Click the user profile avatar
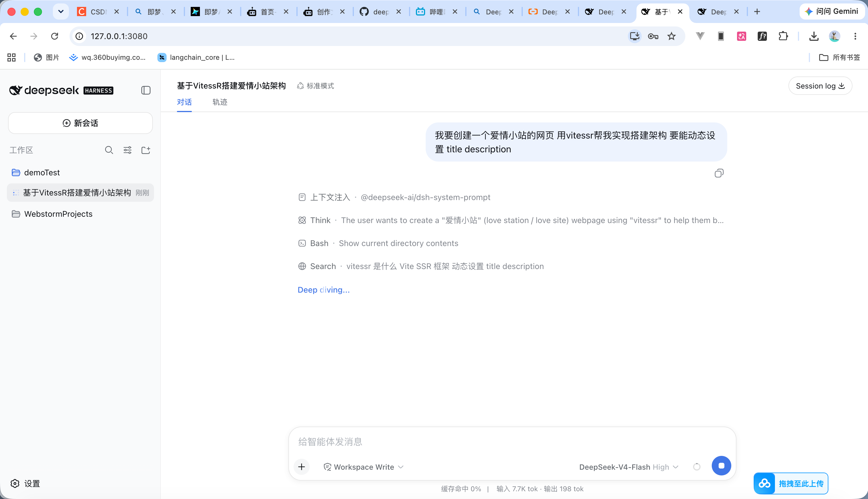 point(834,36)
